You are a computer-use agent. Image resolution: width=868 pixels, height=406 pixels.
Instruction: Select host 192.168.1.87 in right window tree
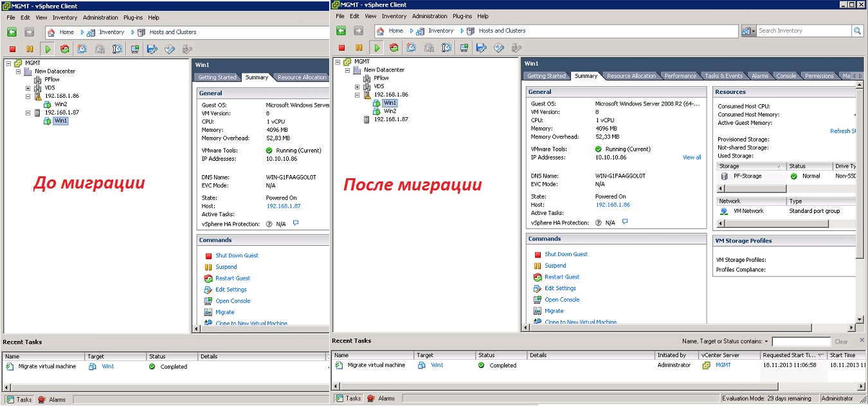[x=391, y=119]
